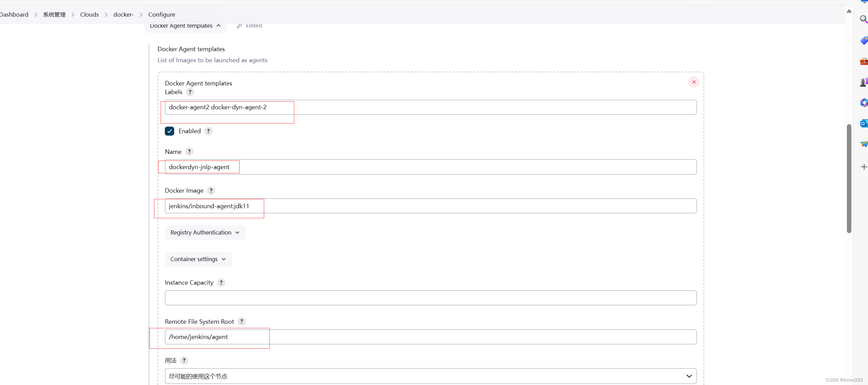Click the Remote File System Root field
Image resolution: width=868 pixels, height=385 pixels.
tap(430, 337)
